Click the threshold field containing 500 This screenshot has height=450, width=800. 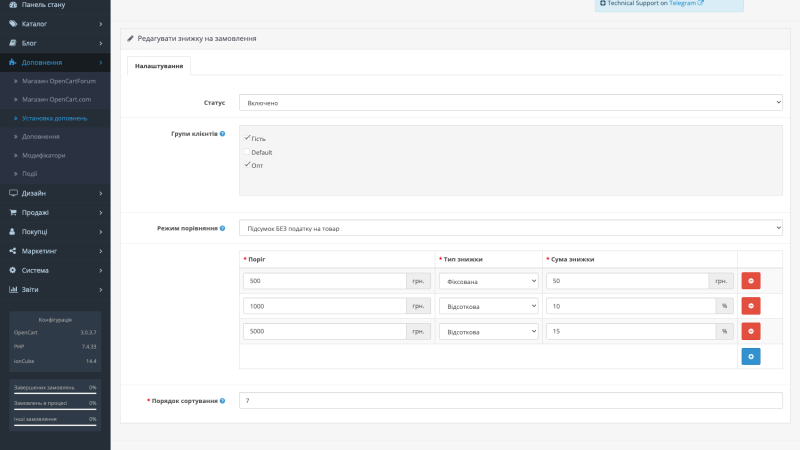[x=324, y=281]
